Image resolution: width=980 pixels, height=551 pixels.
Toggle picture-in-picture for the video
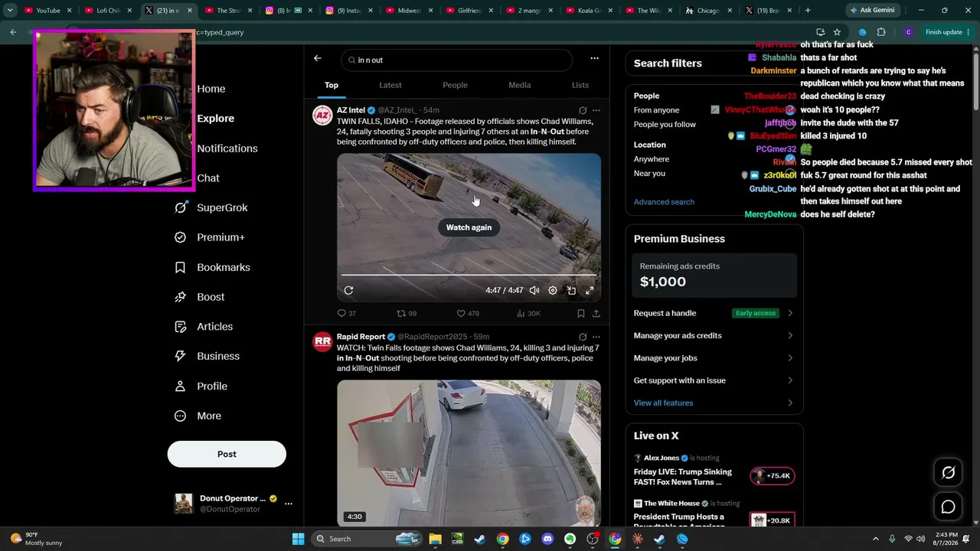[x=571, y=291]
